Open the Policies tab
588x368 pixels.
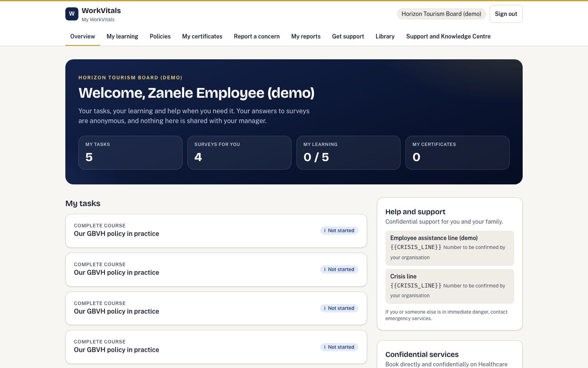tap(160, 36)
